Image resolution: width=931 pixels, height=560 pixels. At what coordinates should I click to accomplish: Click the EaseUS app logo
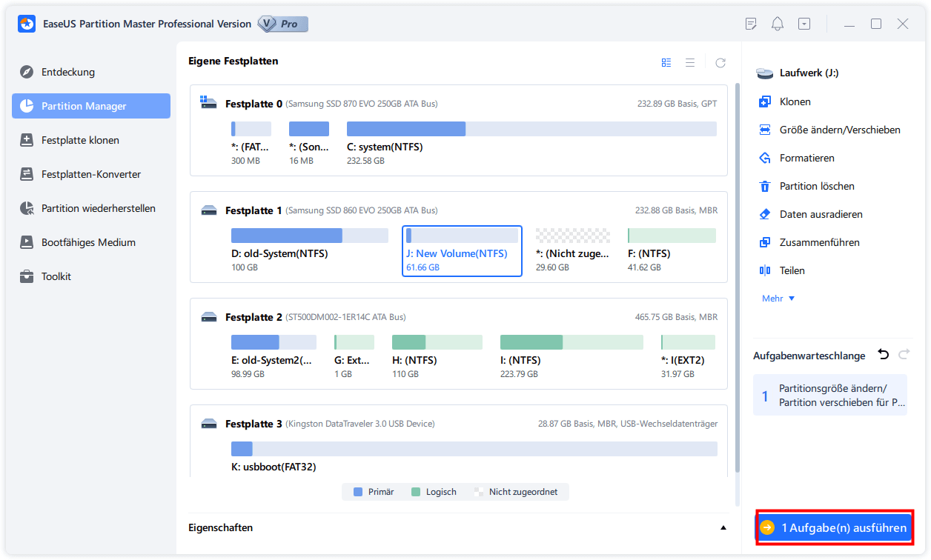[x=27, y=24]
